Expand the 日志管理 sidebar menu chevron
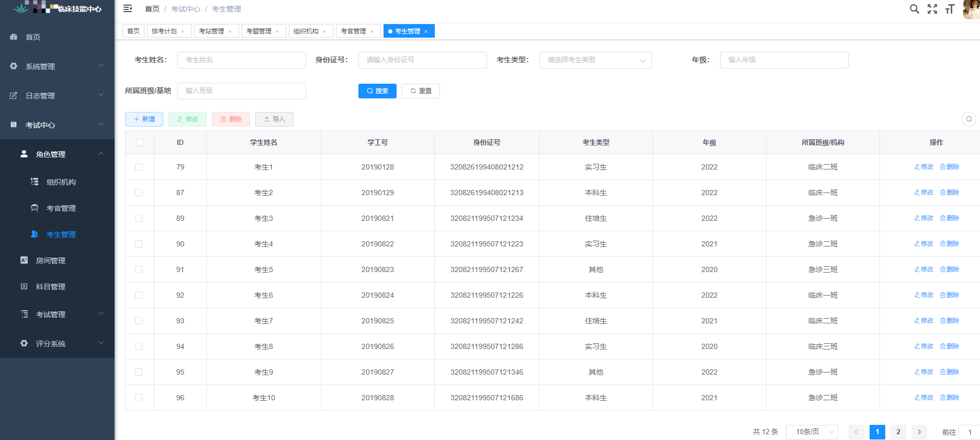The height and width of the screenshot is (440, 980). 101,95
